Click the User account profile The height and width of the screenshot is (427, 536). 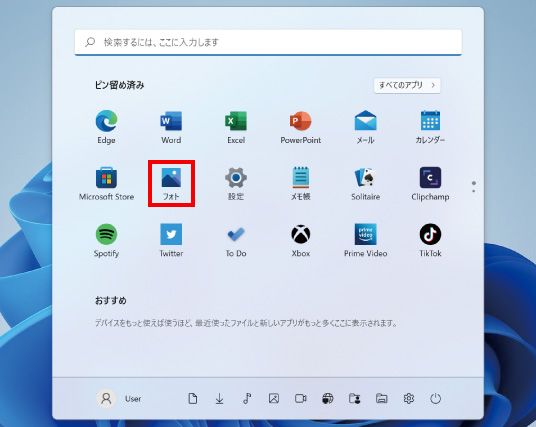[x=119, y=399]
